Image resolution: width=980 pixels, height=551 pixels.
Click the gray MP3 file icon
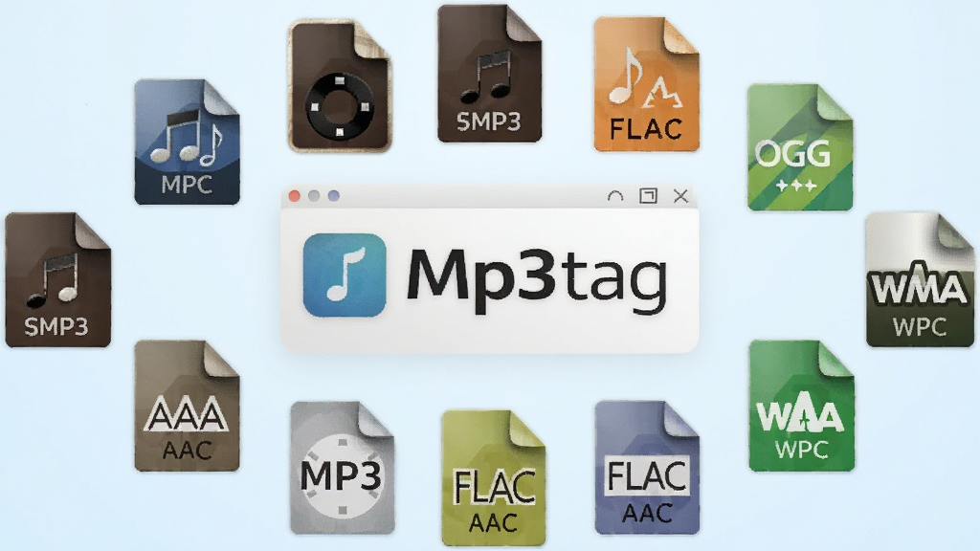tap(342, 468)
